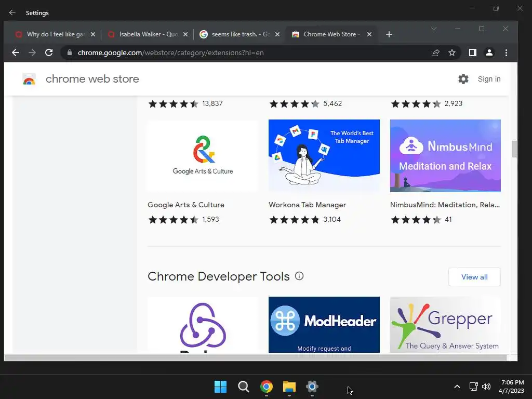The width and height of the screenshot is (532, 399).
Task: Go back using Chrome's back arrow
Action: tap(16, 52)
